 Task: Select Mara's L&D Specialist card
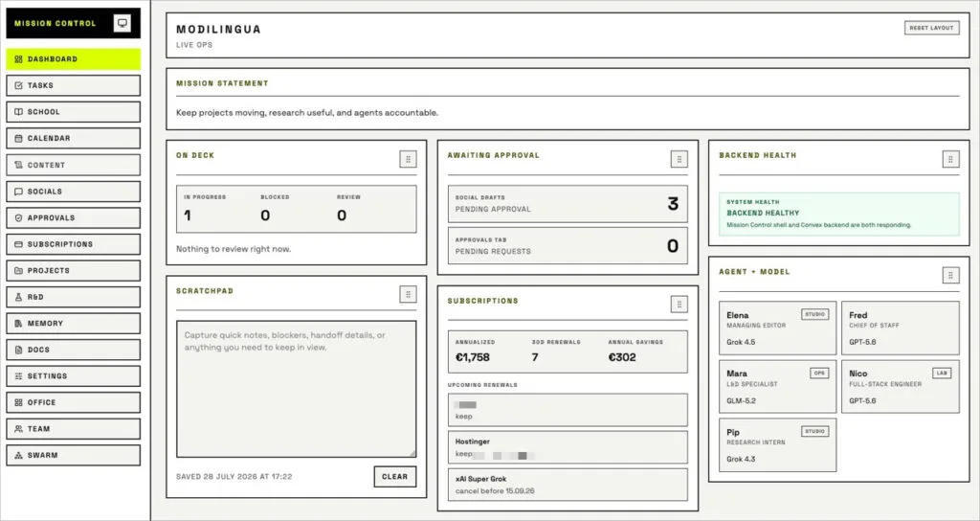(777, 387)
